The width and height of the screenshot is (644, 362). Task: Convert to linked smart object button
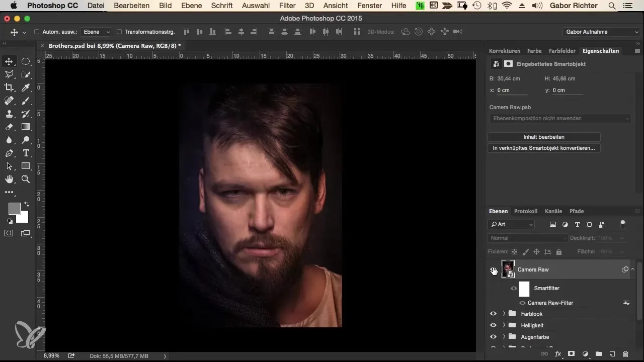pyautogui.click(x=544, y=148)
